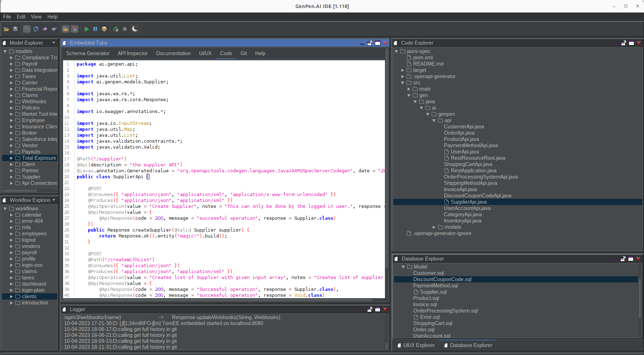
Task: Open the Model Explorer dropdown arrow
Action: click(54, 43)
